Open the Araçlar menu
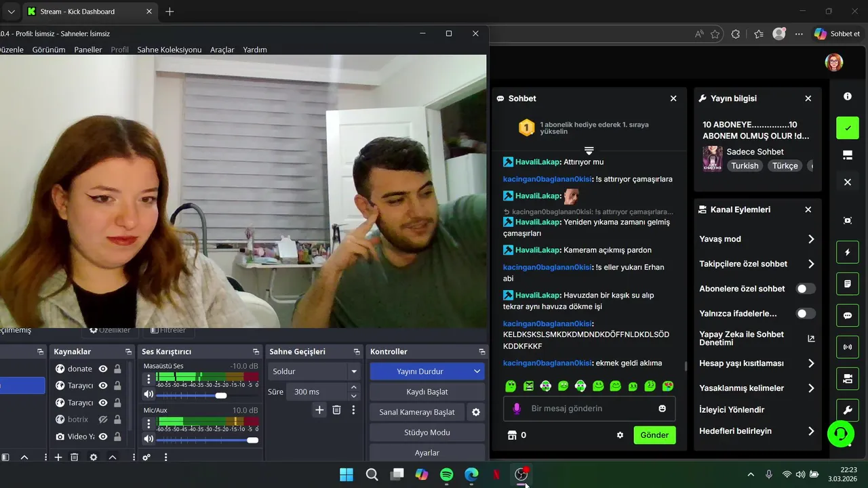868x488 pixels. click(x=222, y=49)
